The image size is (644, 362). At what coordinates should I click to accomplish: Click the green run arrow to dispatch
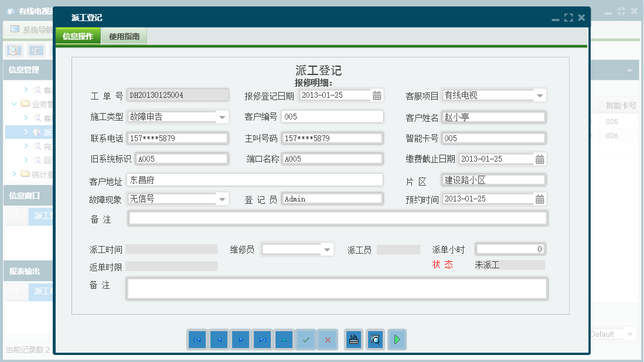pyautogui.click(x=397, y=339)
